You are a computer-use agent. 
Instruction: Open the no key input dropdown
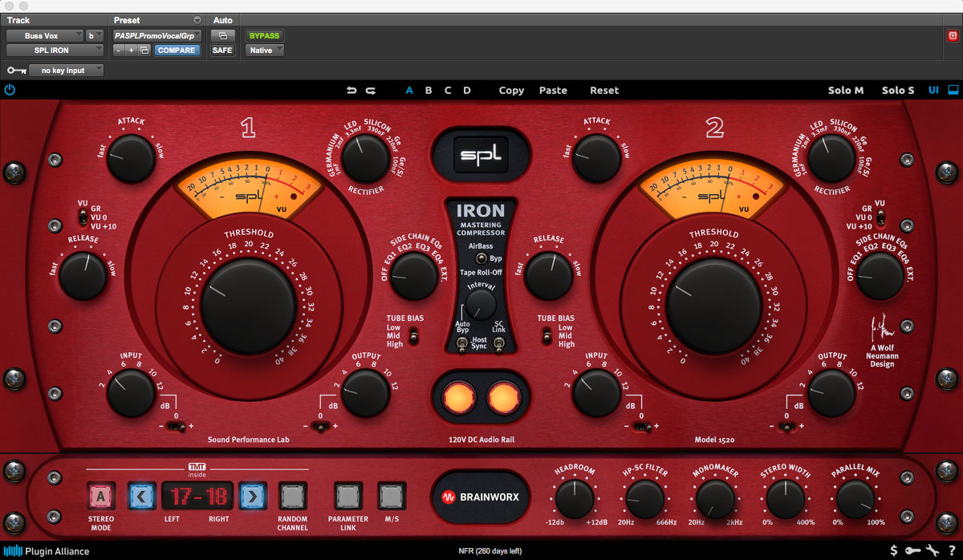click(67, 71)
